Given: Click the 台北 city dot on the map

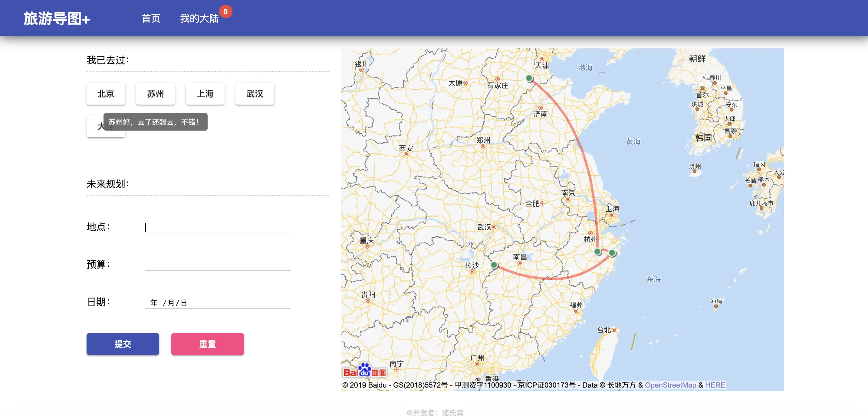Looking at the screenshot, I should pyautogui.click(x=613, y=330).
